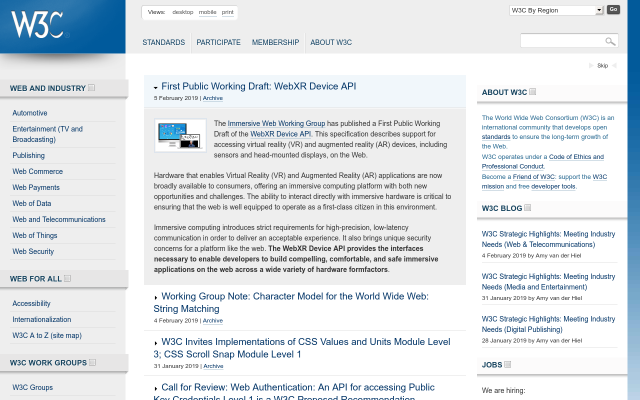Open the Standards menu
The height and width of the screenshot is (400, 640).
click(x=164, y=42)
